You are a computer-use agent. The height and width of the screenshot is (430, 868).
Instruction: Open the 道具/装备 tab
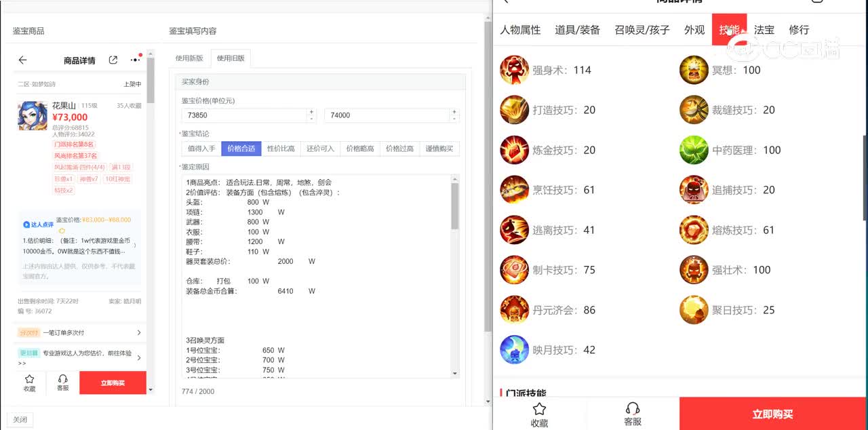[577, 30]
